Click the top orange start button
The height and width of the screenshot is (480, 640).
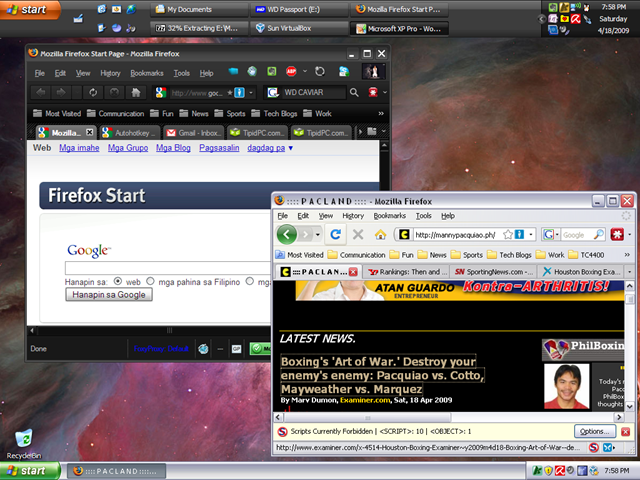[30, 9]
